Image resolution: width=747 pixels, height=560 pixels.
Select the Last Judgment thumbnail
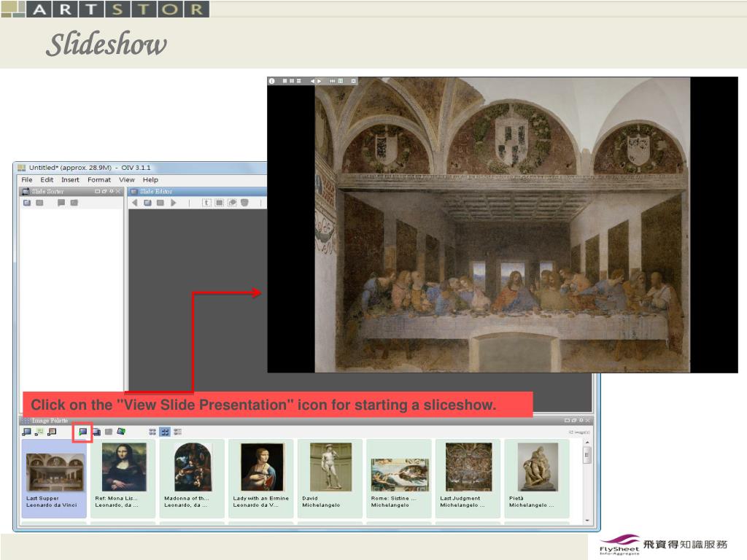point(468,478)
